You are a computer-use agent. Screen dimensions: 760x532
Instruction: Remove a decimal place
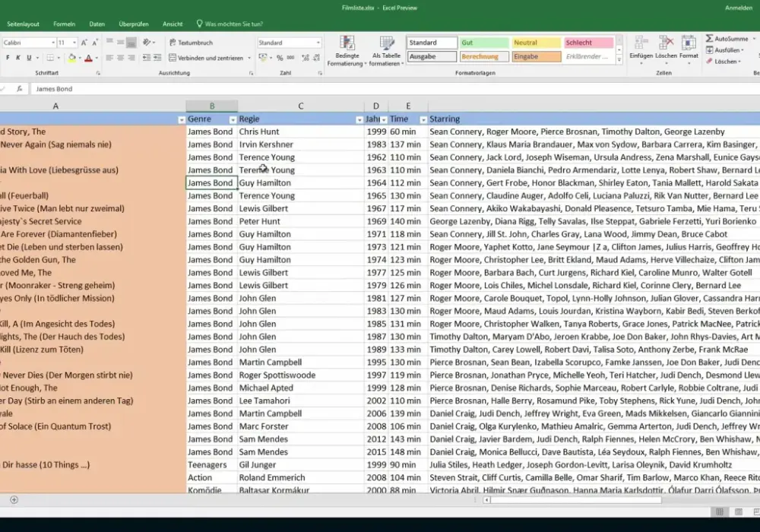(x=316, y=58)
